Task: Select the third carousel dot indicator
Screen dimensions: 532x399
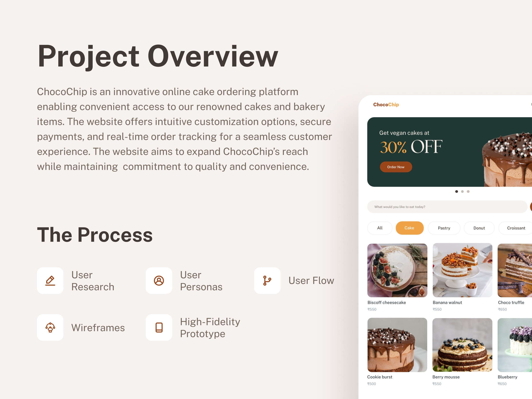Action: [x=468, y=192]
